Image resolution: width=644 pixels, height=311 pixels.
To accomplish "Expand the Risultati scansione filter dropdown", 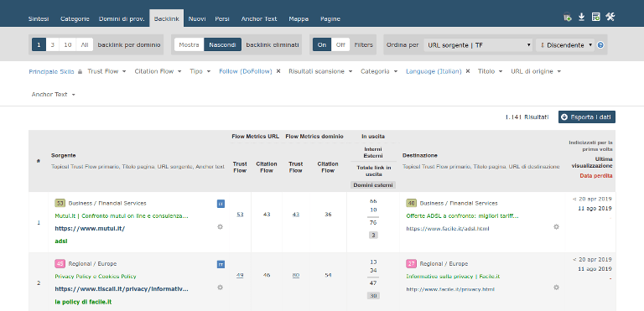I will [x=320, y=71].
